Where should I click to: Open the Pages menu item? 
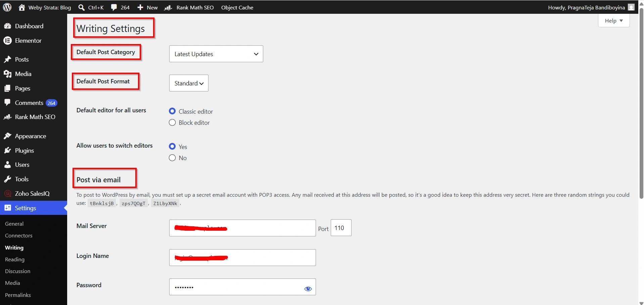click(x=22, y=88)
